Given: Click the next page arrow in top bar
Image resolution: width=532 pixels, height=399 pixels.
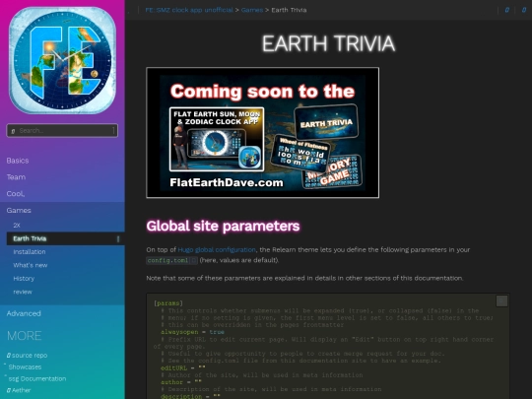Looking at the screenshot, I should 524,10.
